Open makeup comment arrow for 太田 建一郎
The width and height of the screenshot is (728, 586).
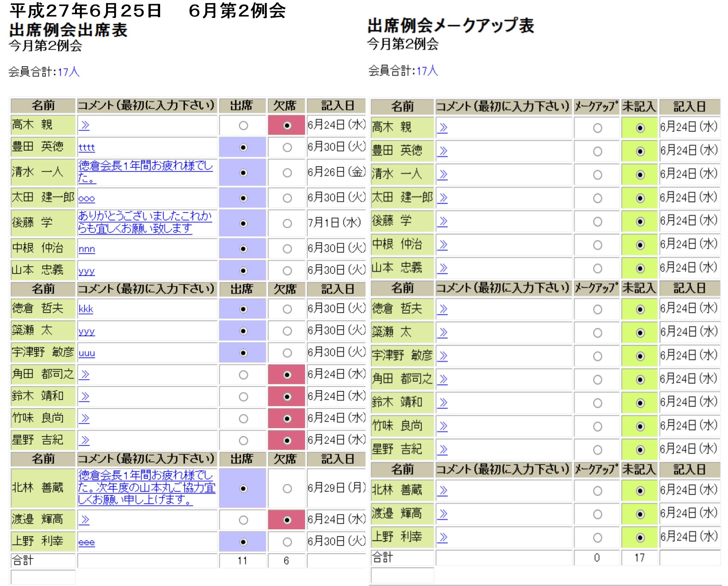tap(442, 198)
